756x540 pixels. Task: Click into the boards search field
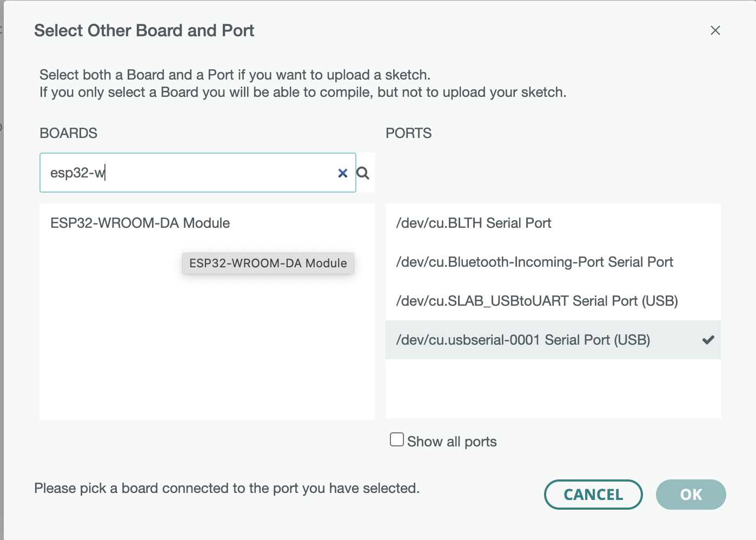(198, 173)
